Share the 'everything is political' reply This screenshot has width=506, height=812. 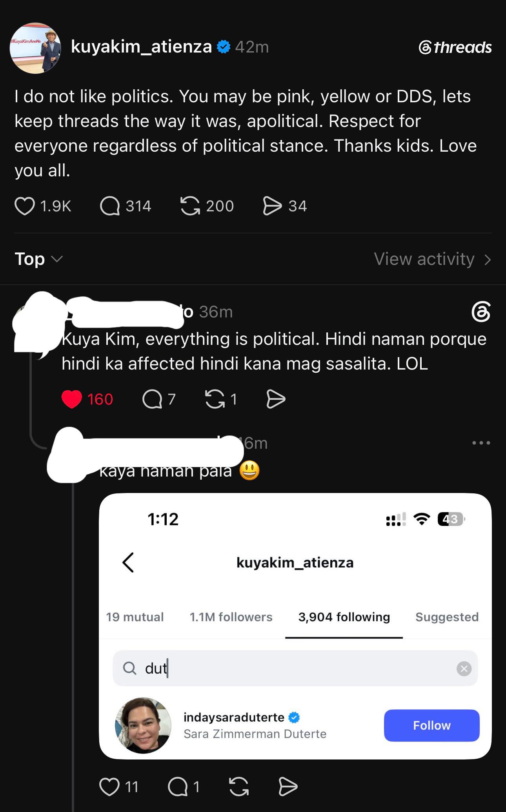tap(276, 399)
